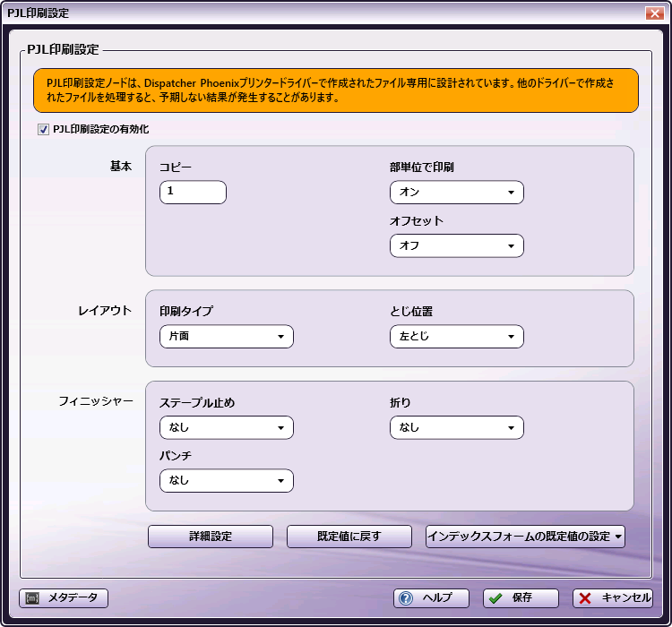Open the オフセット dropdown

456,245
